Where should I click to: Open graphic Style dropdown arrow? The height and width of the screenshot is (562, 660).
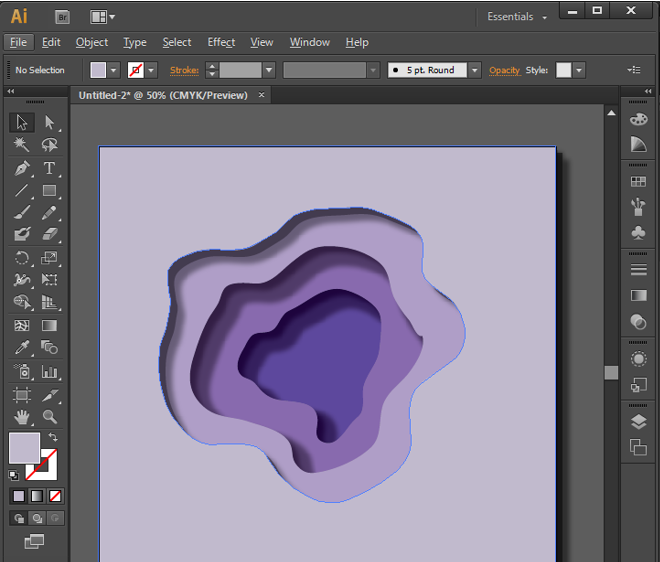(579, 70)
